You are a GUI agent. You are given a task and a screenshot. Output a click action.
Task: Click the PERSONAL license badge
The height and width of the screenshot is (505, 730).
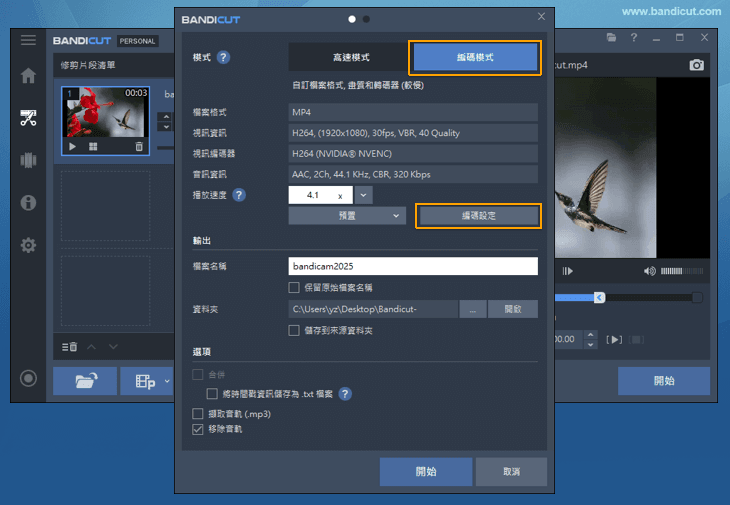pyautogui.click(x=137, y=41)
